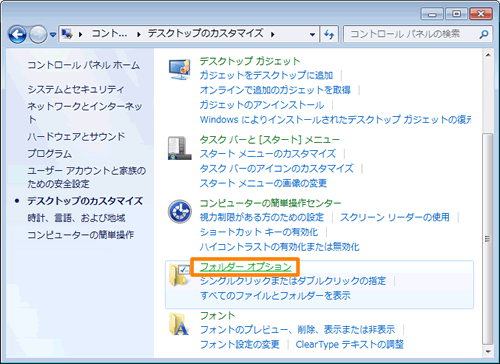Click the Taskbar and Start Menu icon
The image size is (500, 364).
pyautogui.click(x=180, y=148)
